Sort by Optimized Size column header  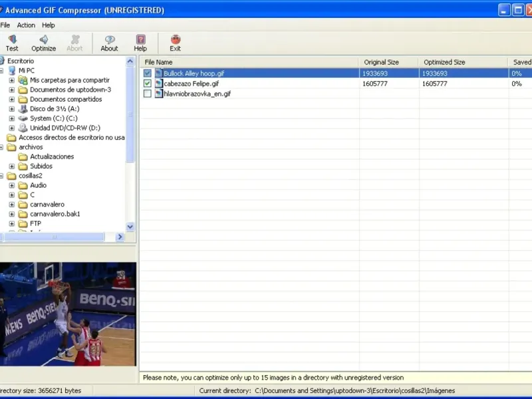tap(444, 63)
